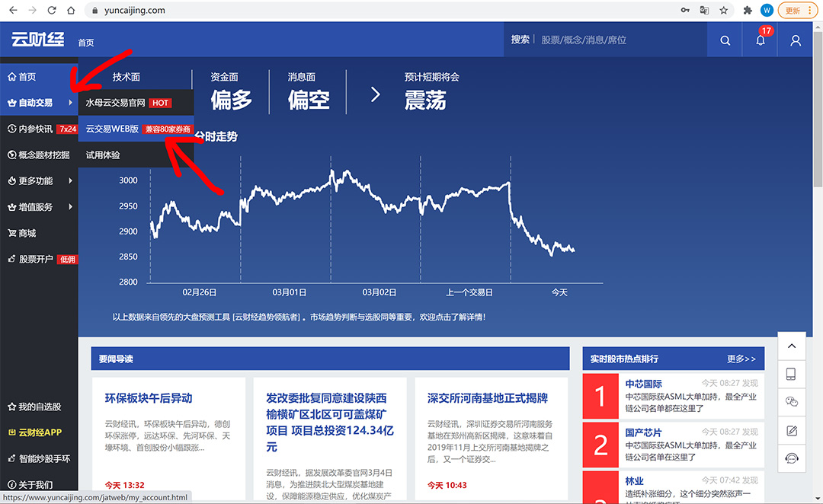Screen dimensions: 823x504
Task: Open 股票开户 低佣 in sidebar
Action: (39, 259)
